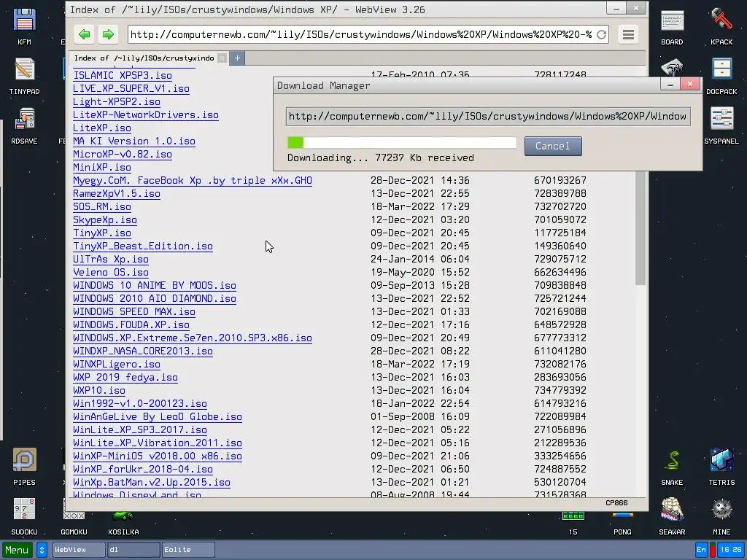Open the LIVE_XP_SUPER_V1.iso link
This screenshot has height=560, width=747.
(131, 88)
